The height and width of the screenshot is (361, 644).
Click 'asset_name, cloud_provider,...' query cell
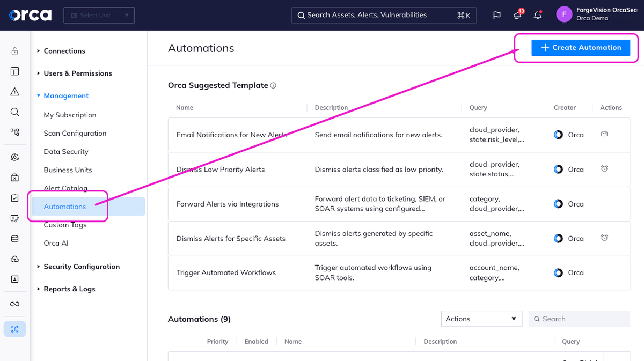click(x=496, y=238)
